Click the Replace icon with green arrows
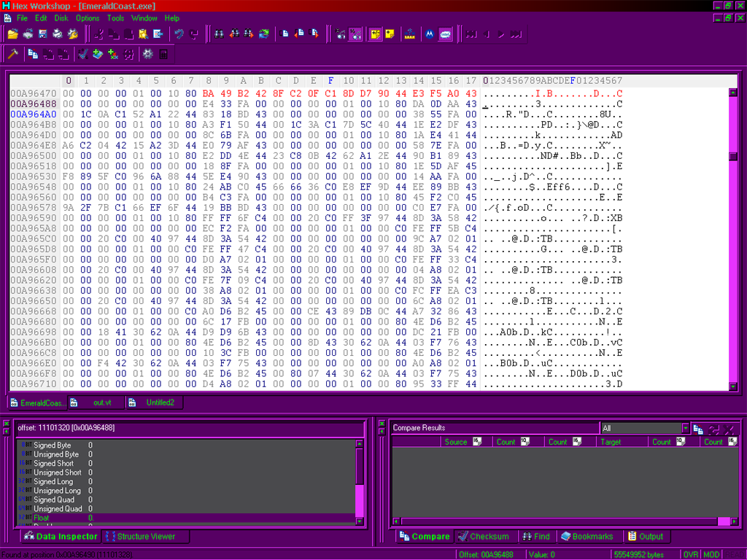 coord(264,34)
